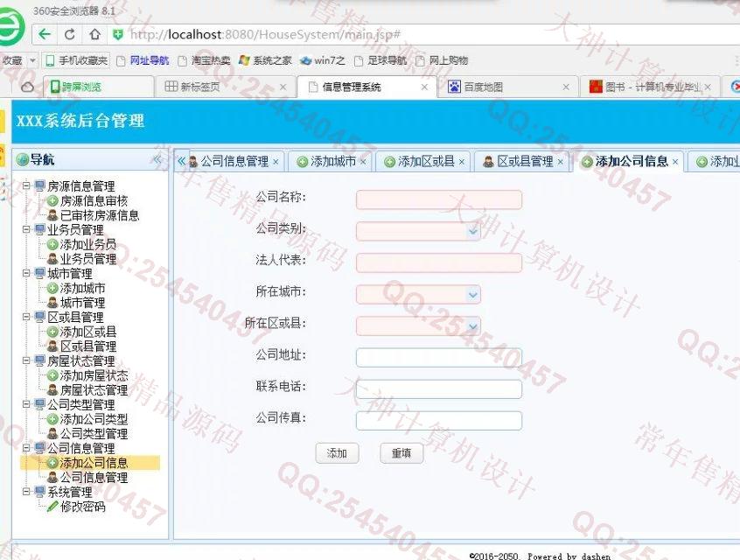Click the 添加 submit button
Viewport: 740px width, 560px height.
pos(337,453)
